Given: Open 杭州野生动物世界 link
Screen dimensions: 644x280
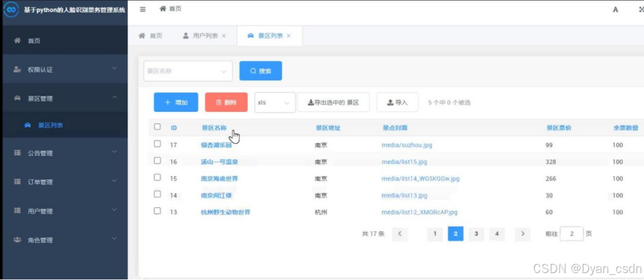Looking at the screenshot, I should pyautogui.click(x=226, y=212).
